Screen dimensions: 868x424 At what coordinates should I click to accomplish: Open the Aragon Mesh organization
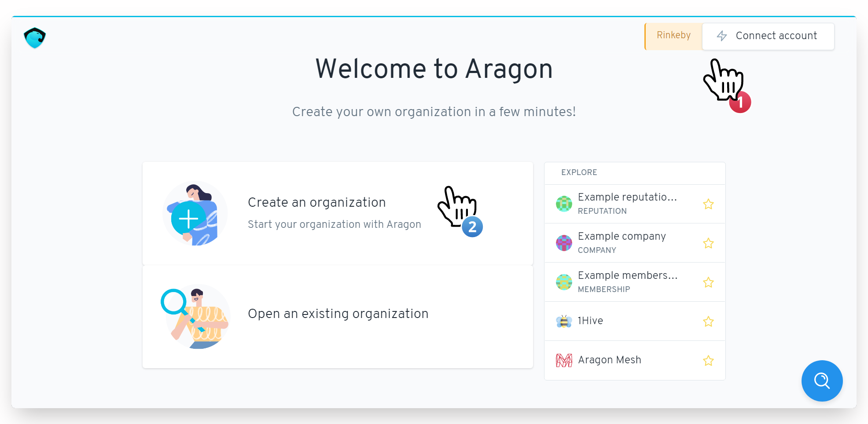pos(635,361)
